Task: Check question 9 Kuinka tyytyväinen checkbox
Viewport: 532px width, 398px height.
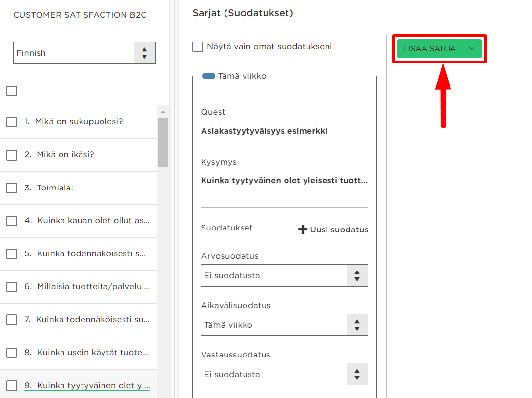Action: coord(12,385)
